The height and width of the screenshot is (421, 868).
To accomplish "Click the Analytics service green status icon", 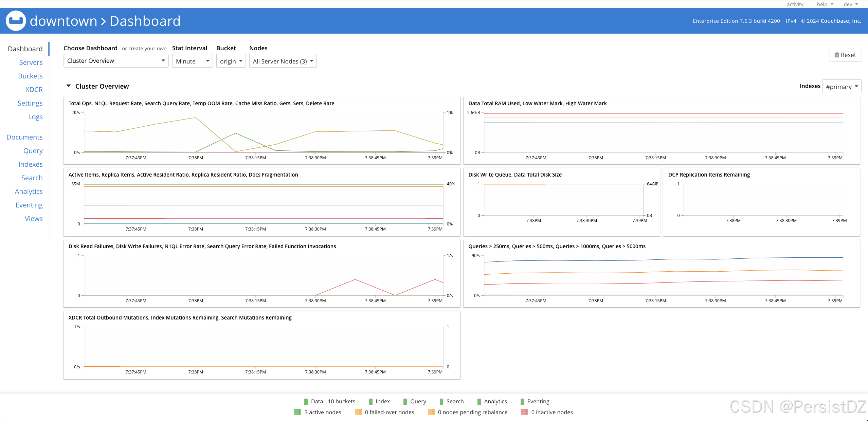I will click(x=479, y=401).
